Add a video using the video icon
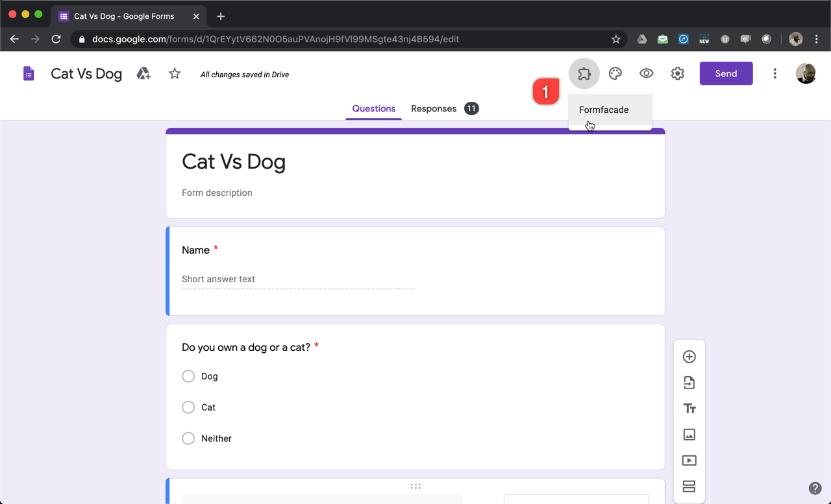The image size is (831, 504). click(689, 460)
